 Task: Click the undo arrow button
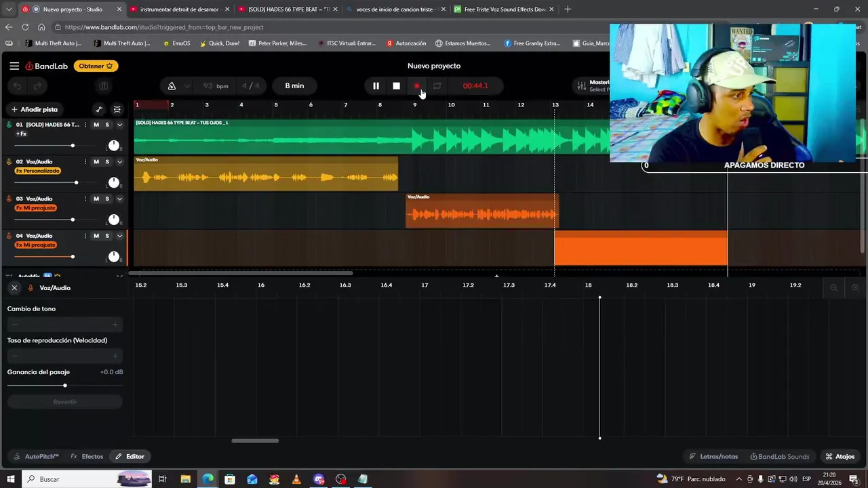[18, 86]
